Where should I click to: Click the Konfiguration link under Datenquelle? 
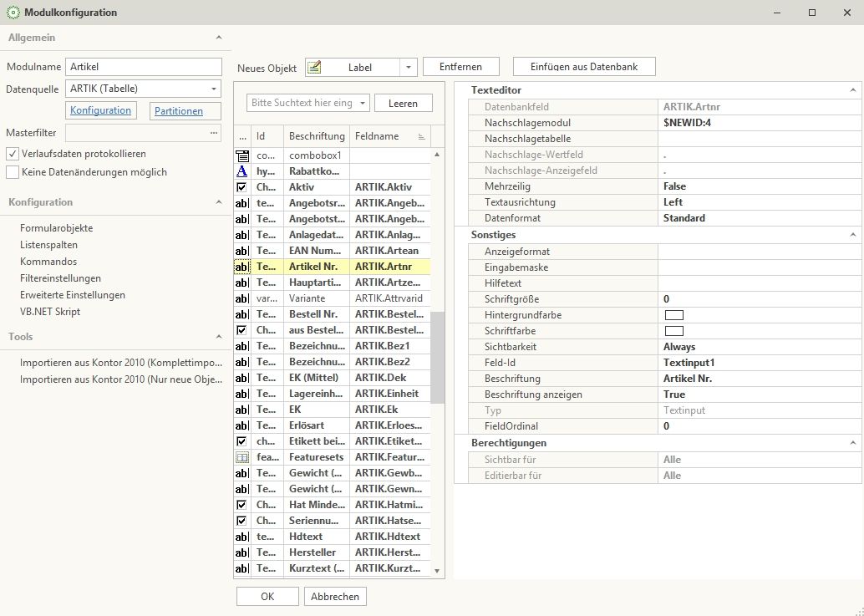(x=100, y=110)
